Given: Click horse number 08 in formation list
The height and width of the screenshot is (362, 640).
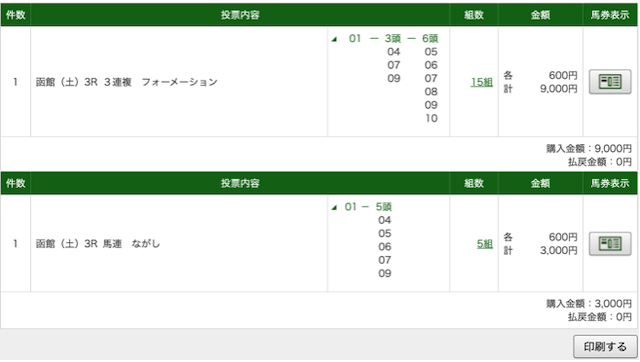Looking at the screenshot, I should 431,91.
